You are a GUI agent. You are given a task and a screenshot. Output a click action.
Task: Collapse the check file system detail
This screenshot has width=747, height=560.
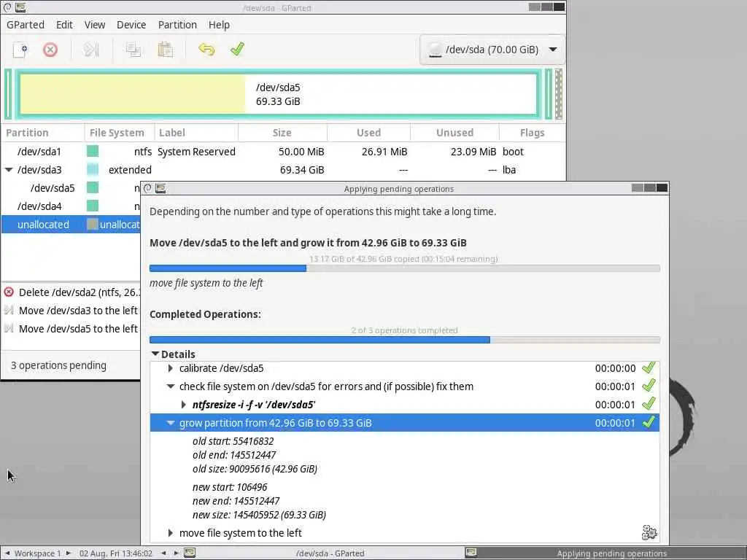coord(170,386)
